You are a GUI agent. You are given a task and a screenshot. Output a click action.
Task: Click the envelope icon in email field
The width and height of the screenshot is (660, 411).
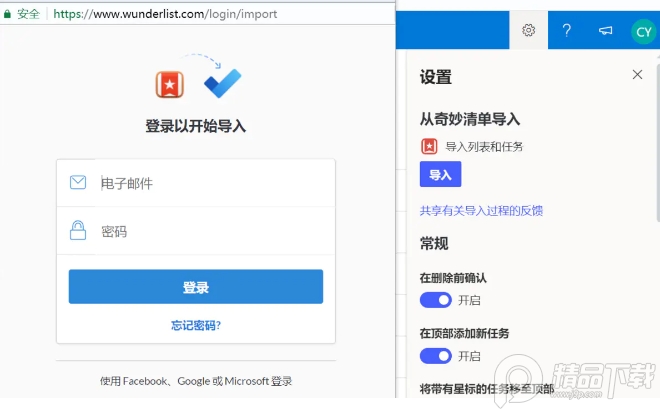pos(78,182)
